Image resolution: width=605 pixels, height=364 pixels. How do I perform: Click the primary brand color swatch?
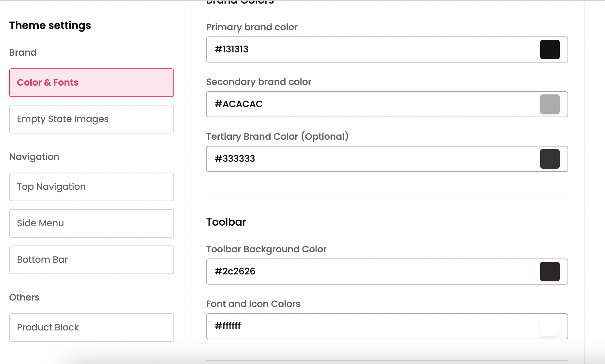(550, 49)
